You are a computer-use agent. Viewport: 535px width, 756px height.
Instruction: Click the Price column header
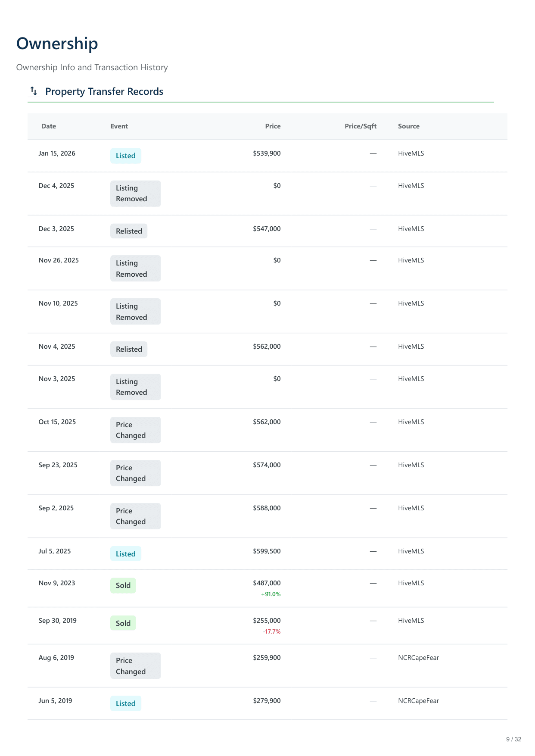pos(273,126)
